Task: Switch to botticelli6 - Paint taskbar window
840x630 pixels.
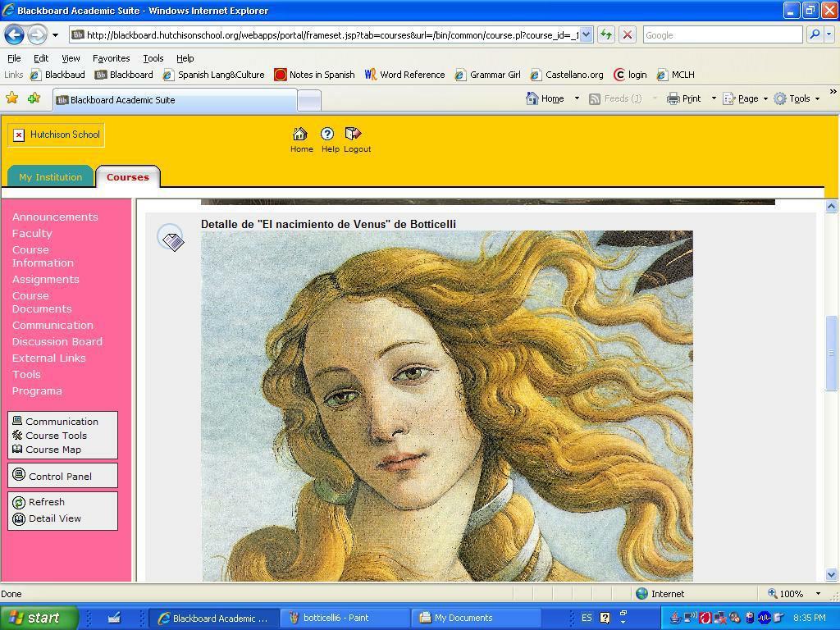Action: (345, 618)
